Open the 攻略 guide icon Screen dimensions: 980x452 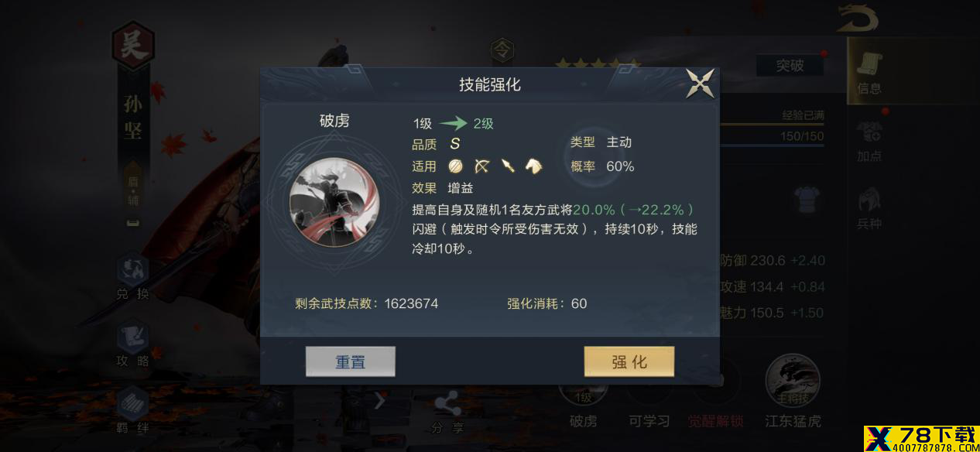click(132, 344)
